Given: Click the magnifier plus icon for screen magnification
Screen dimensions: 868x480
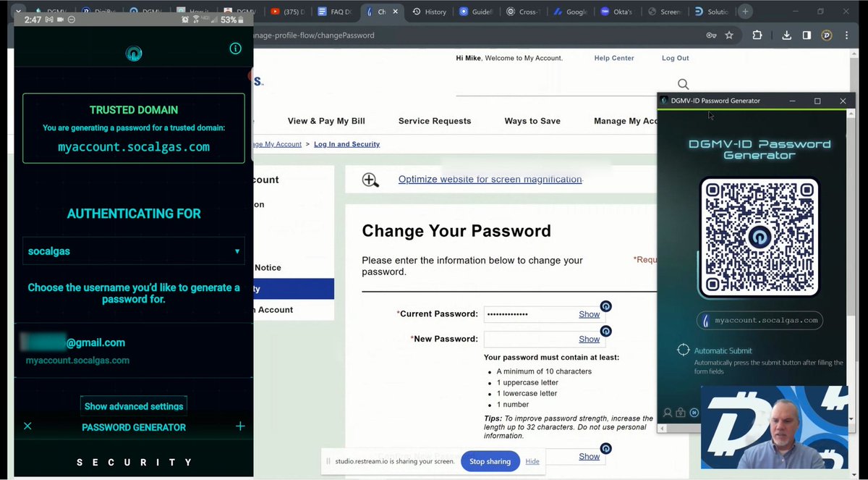Looking at the screenshot, I should pos(370,180).
